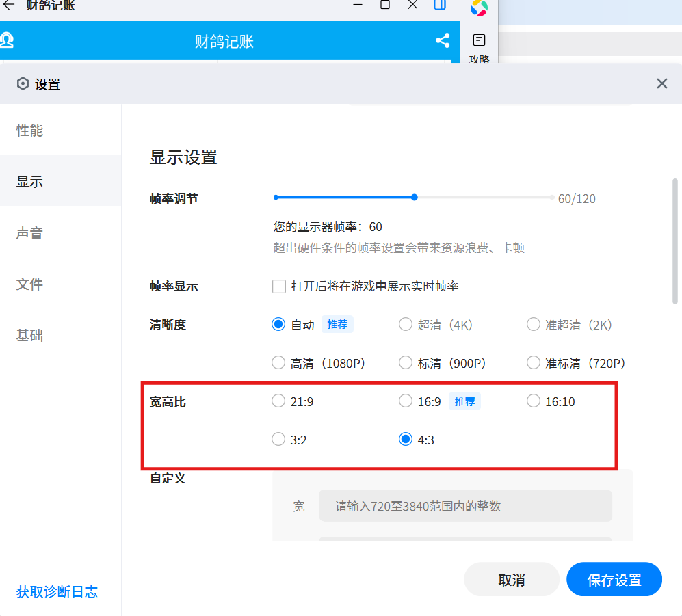
Task: Pick 超清 (4K) resolution radio button
Action: [406, 325]
